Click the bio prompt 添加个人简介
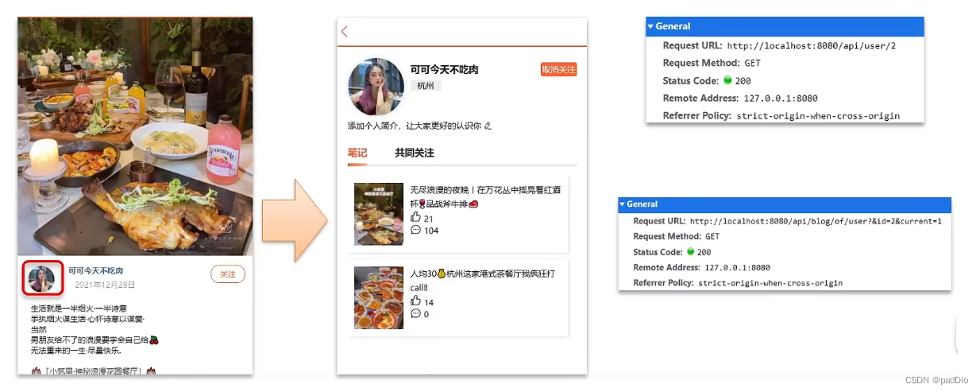 (x=415, y=126)
